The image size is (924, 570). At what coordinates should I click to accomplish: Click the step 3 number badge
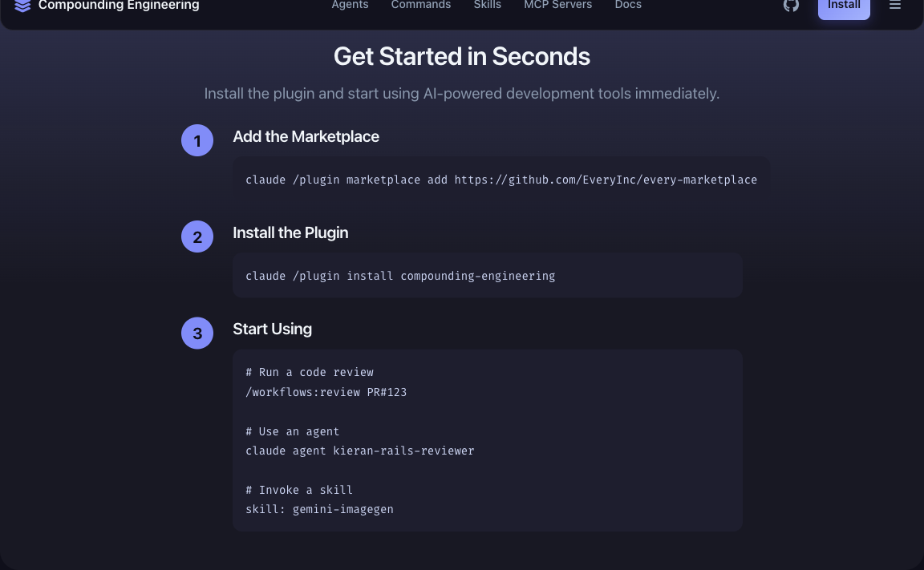[197, 334]
